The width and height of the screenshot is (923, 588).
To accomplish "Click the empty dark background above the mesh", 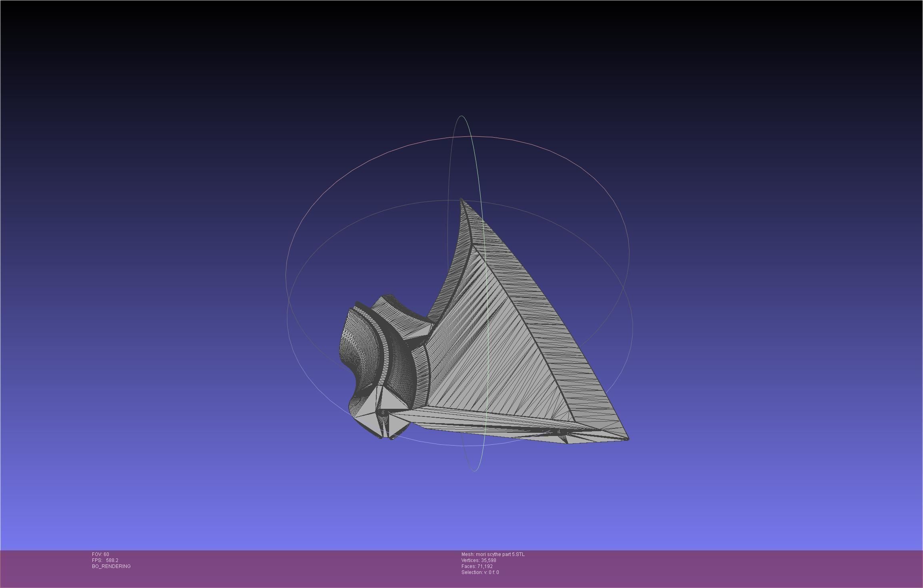I will (x=460, y=60).
